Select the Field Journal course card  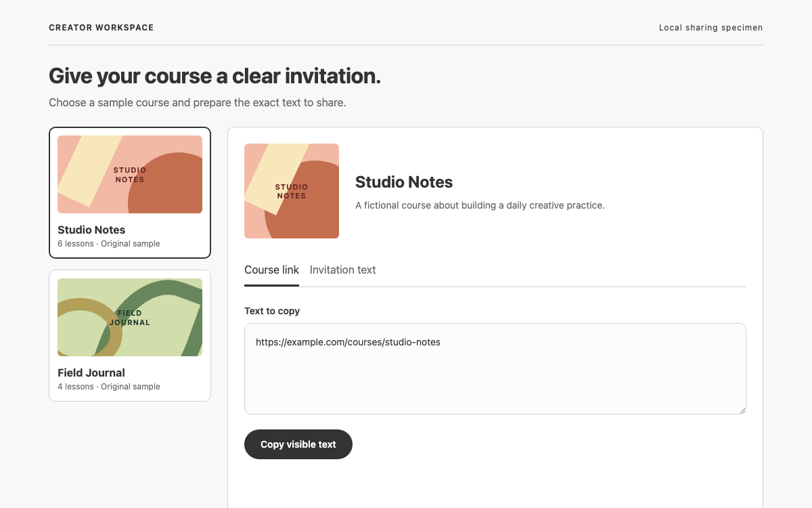point(130,335)
